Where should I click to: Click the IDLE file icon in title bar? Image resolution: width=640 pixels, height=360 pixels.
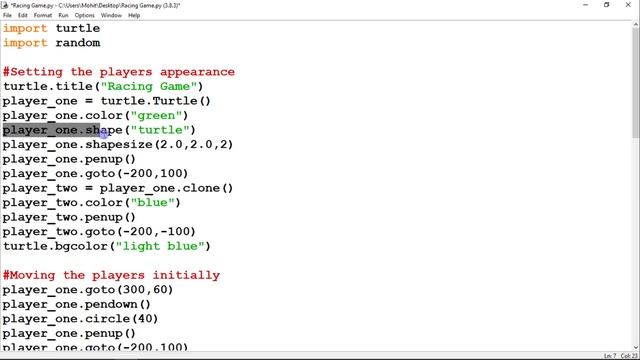click(5, 5)
